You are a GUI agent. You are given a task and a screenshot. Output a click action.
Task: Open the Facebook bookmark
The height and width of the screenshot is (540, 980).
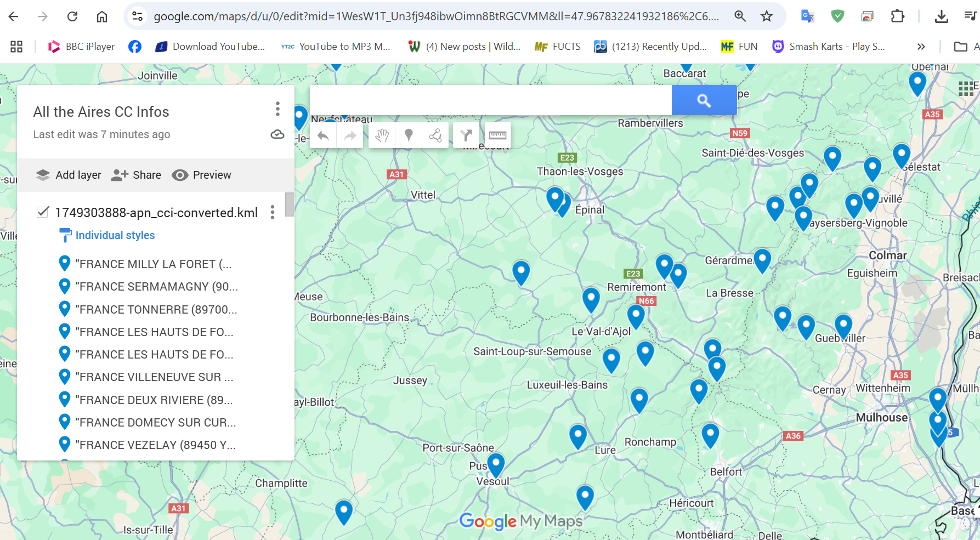[135, 47]
